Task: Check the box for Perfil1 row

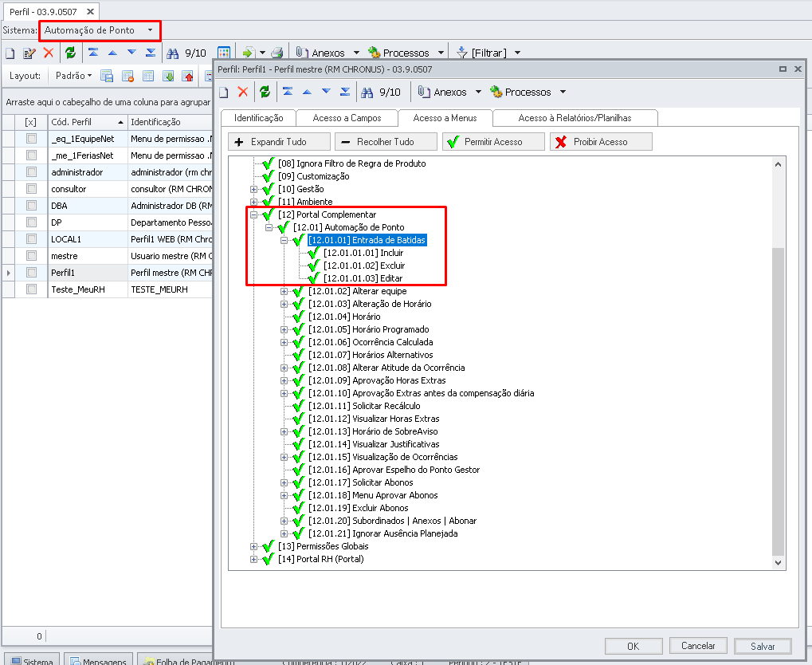Action: click(x=32, y=272)
